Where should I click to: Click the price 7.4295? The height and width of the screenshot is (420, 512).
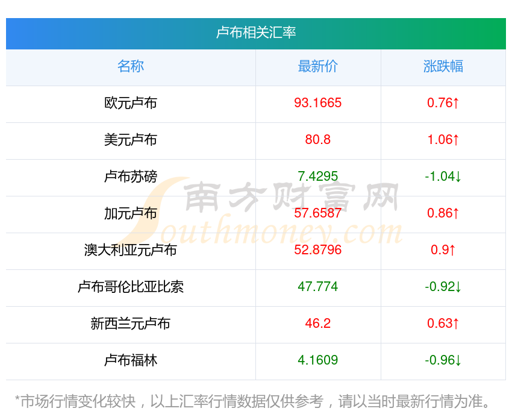click(317, 177)
